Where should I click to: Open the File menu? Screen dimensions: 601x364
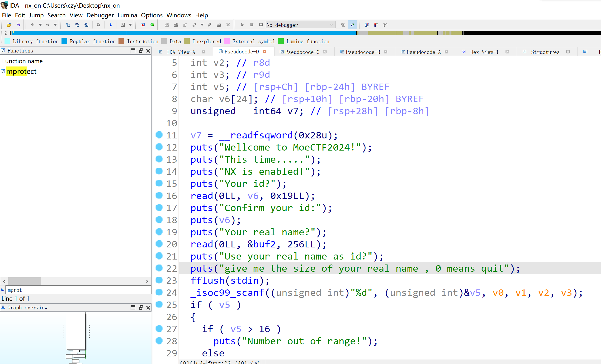point(7,15)
